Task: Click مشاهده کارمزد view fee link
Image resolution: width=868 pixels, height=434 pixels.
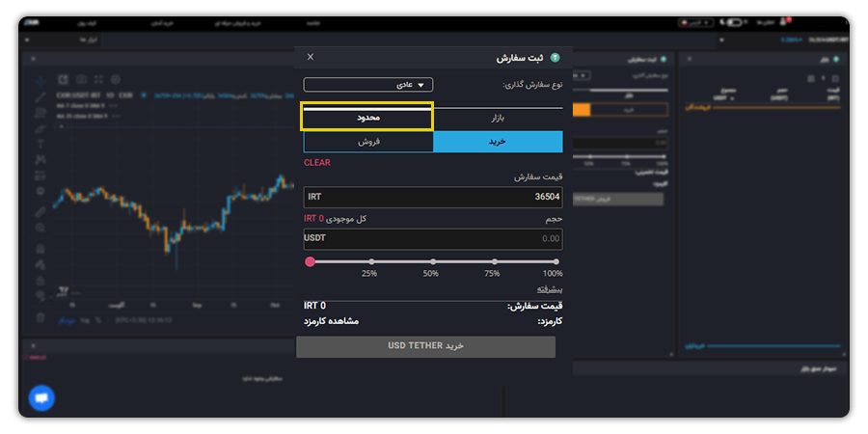Action: pos(332,321)
